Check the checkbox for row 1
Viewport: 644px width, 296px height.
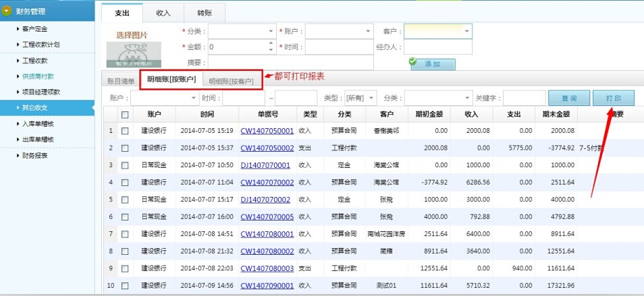pos(125,131)
